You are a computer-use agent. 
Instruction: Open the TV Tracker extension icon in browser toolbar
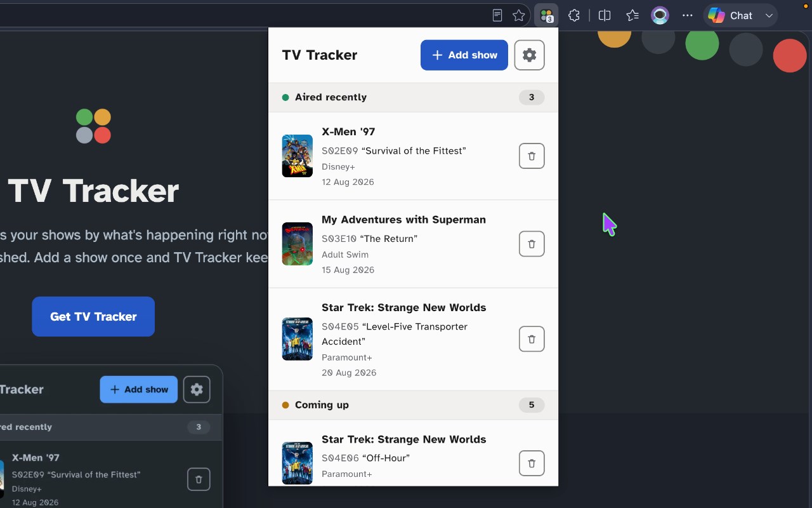546,16
